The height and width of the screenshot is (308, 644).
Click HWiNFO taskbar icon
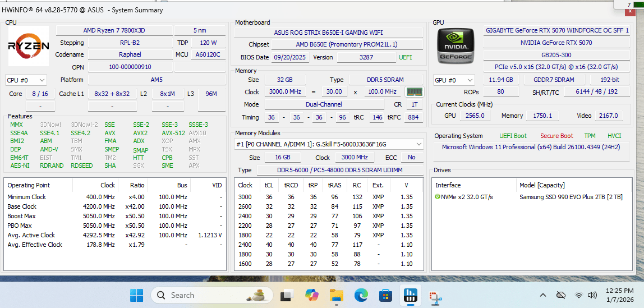410,295
